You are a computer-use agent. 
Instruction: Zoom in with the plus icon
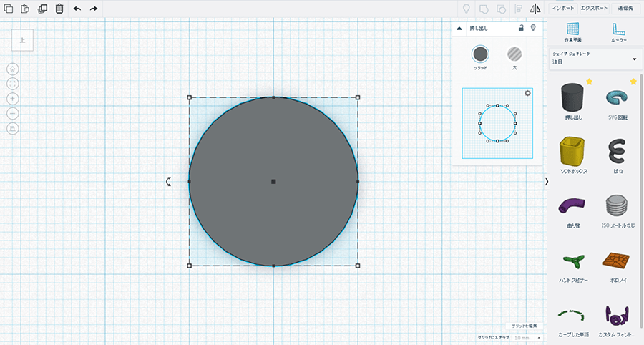pos(13,99)
